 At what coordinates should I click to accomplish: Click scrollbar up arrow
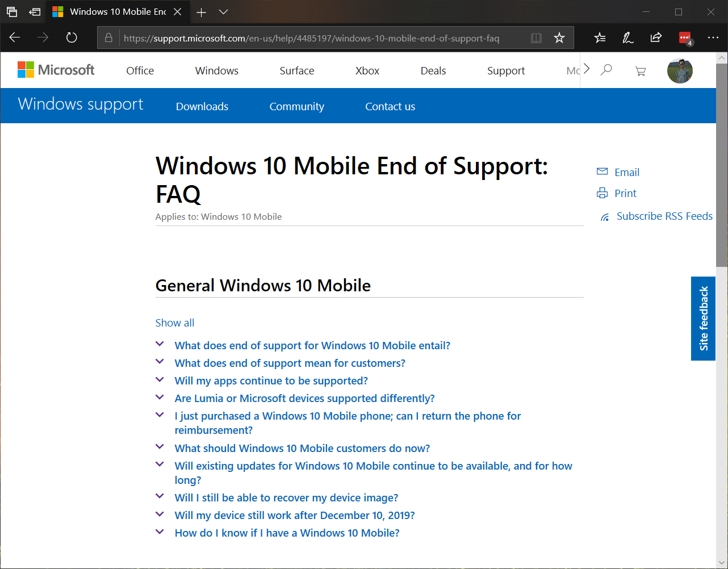tap(722, 58)
